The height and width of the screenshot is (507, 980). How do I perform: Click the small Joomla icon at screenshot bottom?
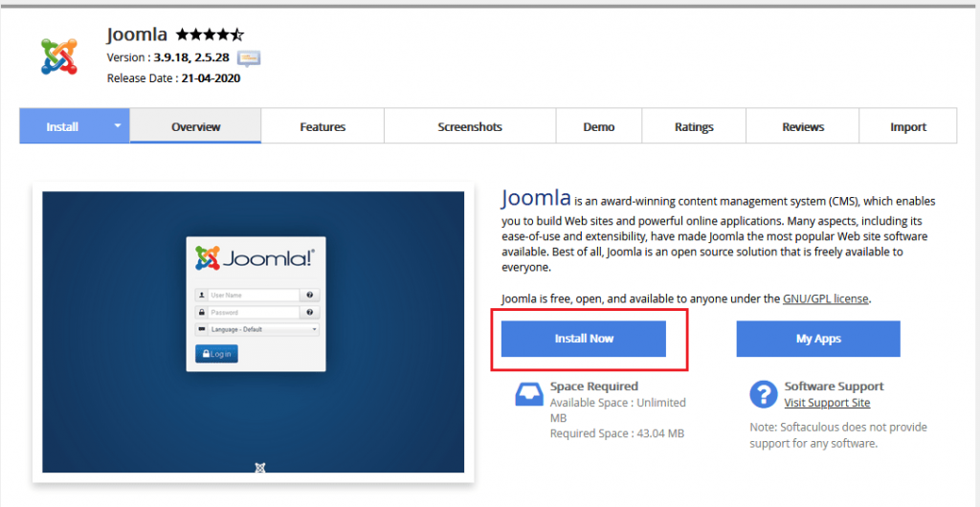[260, 467]
